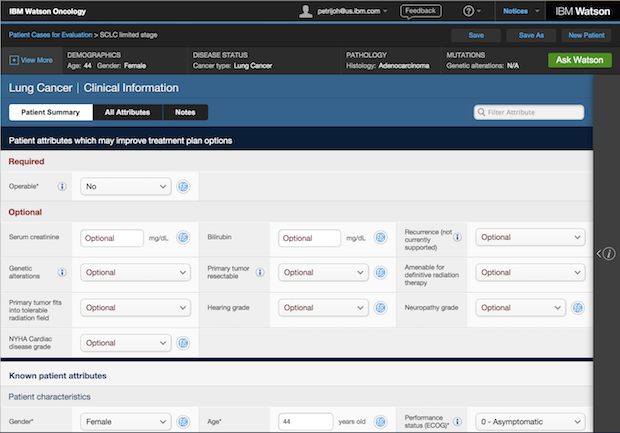This screenshot has height=433, width=620.
Task: Click the New Patient button
Action: point(586,35)
